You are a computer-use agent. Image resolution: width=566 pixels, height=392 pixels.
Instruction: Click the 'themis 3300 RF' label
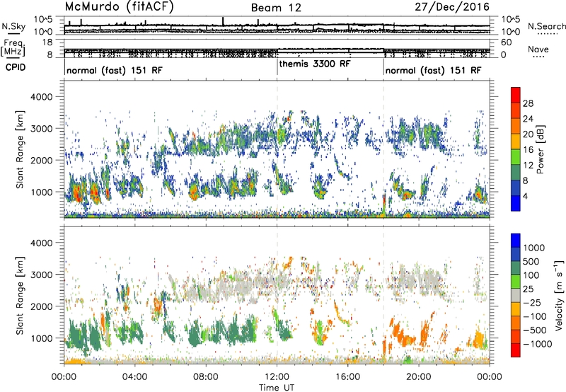315,64
